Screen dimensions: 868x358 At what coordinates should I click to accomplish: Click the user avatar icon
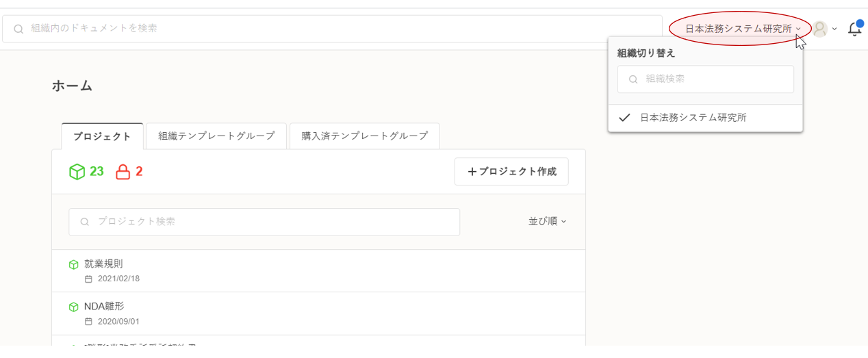pos(819,29)
